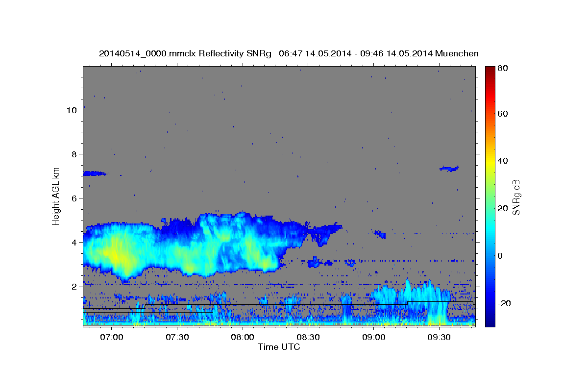The height and width of the screenshot is (392, 588).
Task: Click the 07:00 time tick label
Action: 112,338
